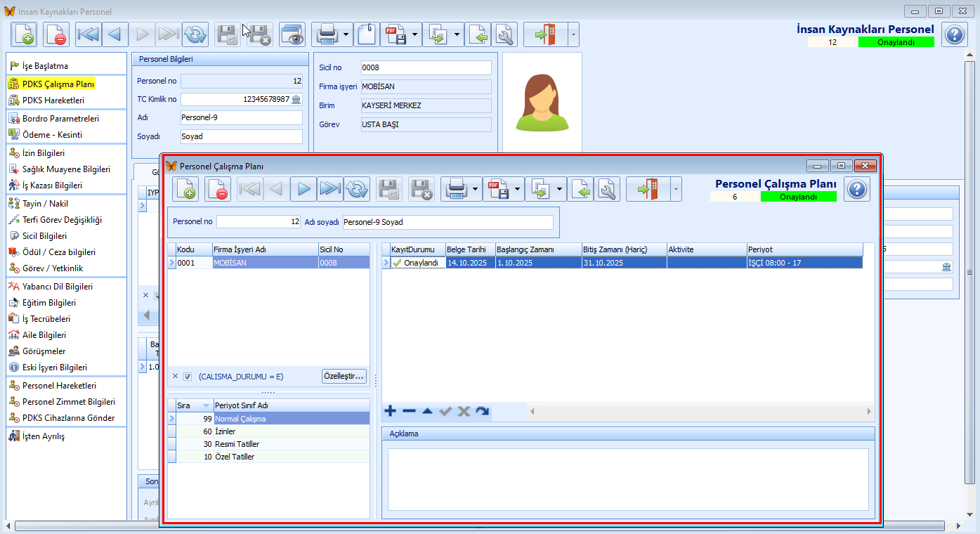Click new record icon in Personel Çalışma Planı toolbar
The width and height of the screenshot is (980, 534).
(185, 189)
